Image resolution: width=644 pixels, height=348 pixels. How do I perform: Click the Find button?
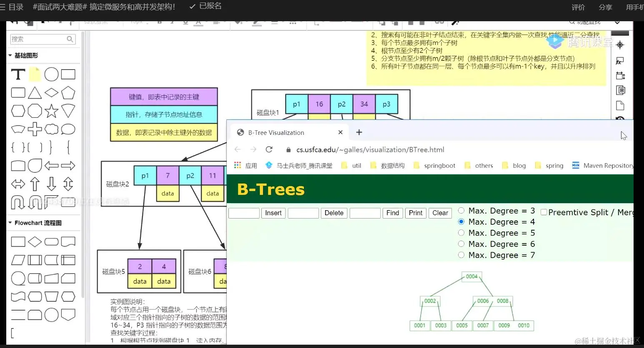coord(393,213)
